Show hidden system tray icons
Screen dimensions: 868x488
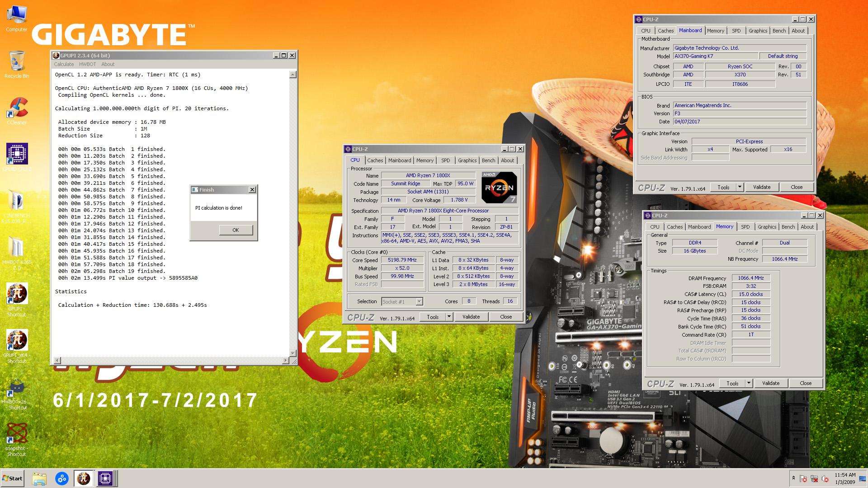tap(793, 478)
